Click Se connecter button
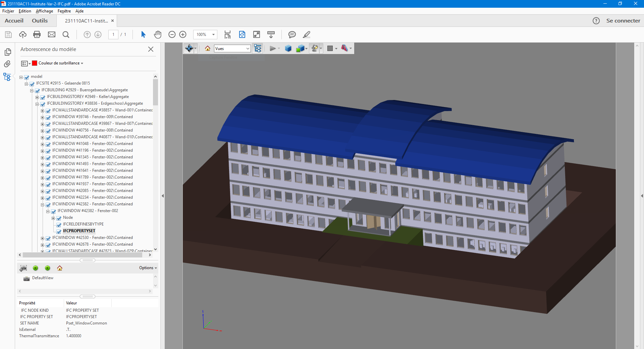The image size is (644, 349). (x=623, y=21)
